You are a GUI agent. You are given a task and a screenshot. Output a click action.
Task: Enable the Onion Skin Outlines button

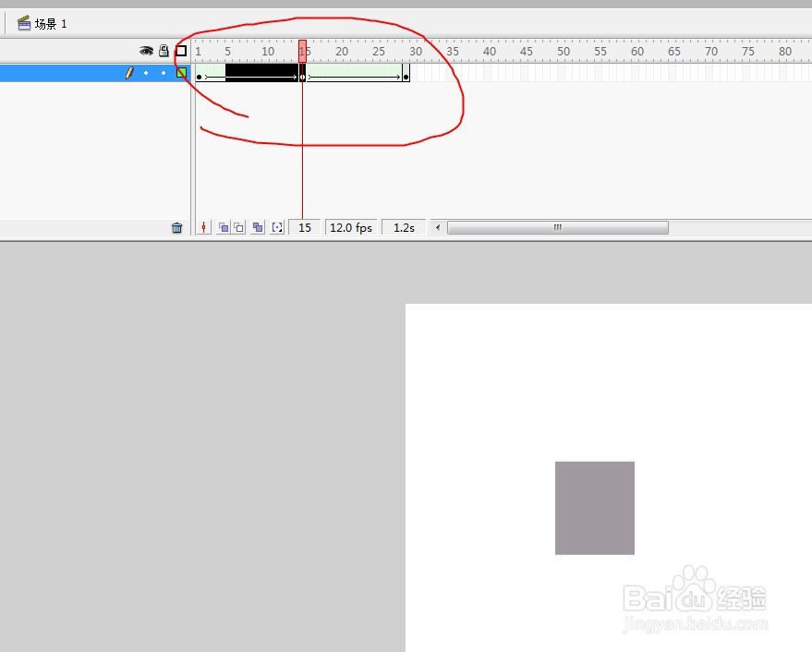238,227
